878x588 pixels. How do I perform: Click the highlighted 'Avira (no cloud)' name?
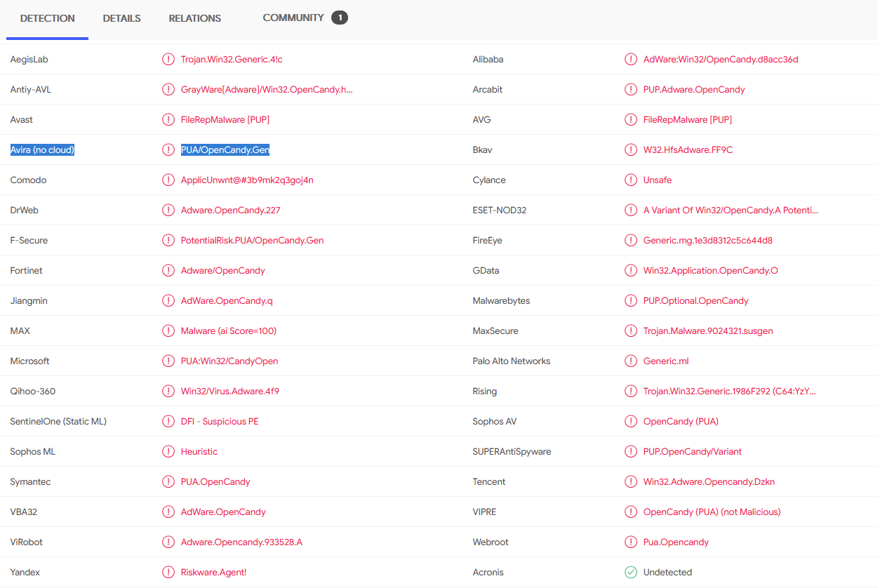coord(42,150)
